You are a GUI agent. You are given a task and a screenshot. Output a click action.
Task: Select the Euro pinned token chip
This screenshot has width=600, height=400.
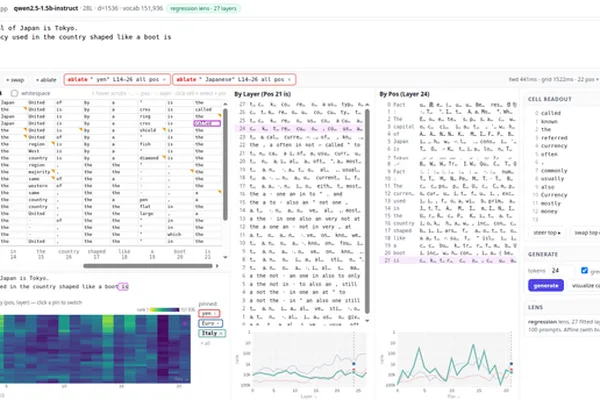(208, 323)
